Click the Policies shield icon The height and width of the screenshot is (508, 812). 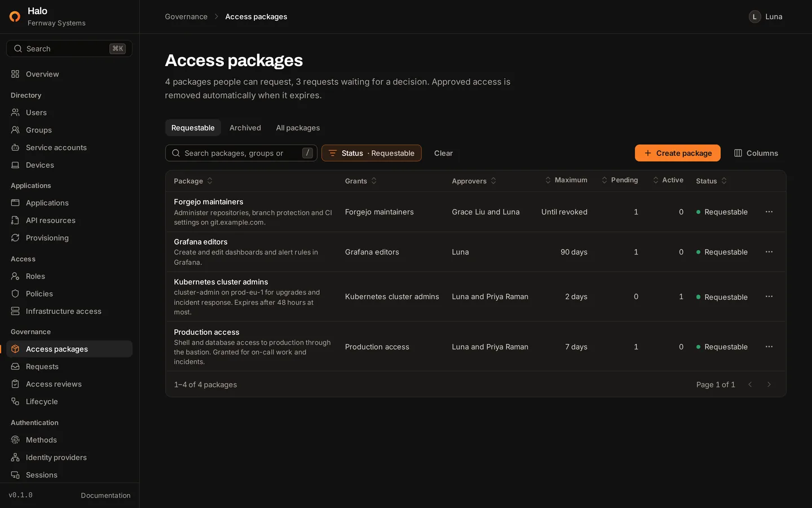coord(15,294)
